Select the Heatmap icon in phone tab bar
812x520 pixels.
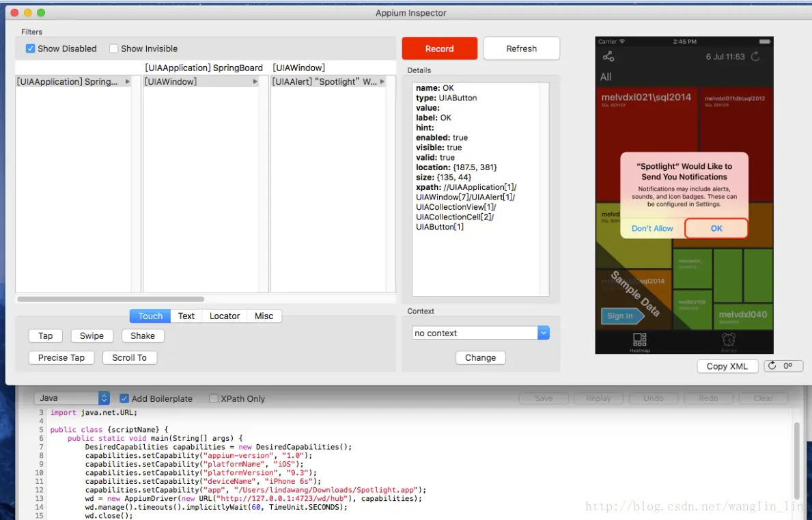point(639,340)
